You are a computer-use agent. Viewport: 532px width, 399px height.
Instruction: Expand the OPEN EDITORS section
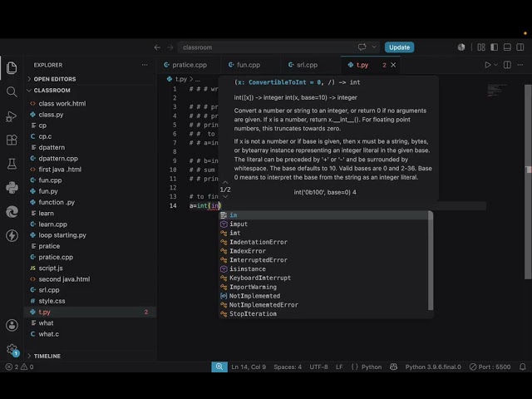(x=55, y=79)
